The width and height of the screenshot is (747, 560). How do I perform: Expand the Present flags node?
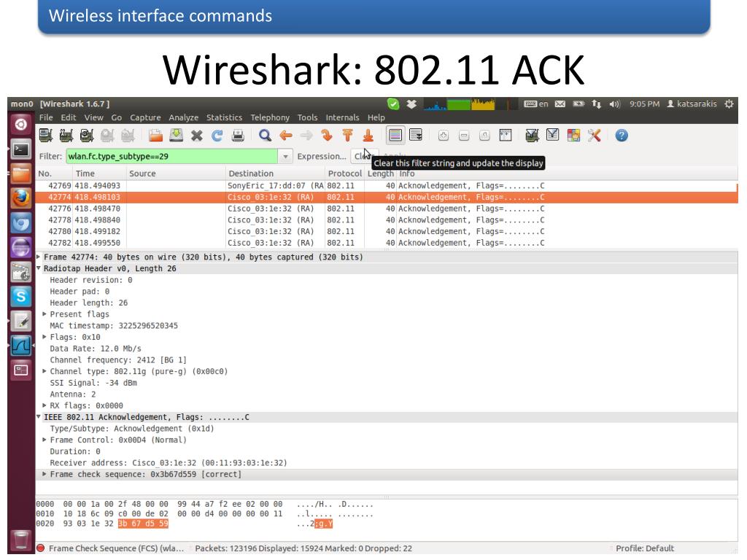[44, 314]
